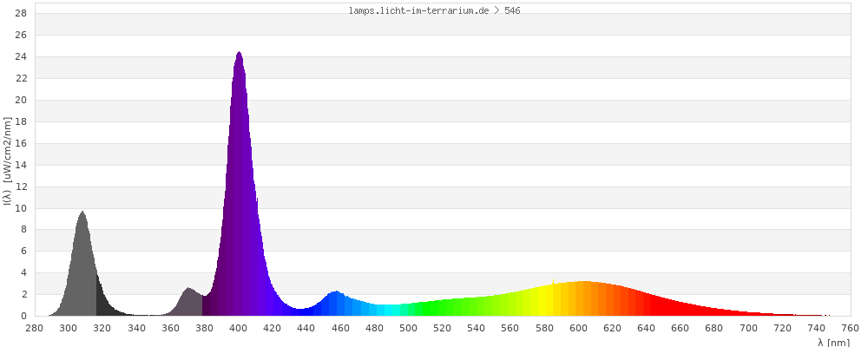Click the top of the violet 400 nm peak

coord(239,56)
